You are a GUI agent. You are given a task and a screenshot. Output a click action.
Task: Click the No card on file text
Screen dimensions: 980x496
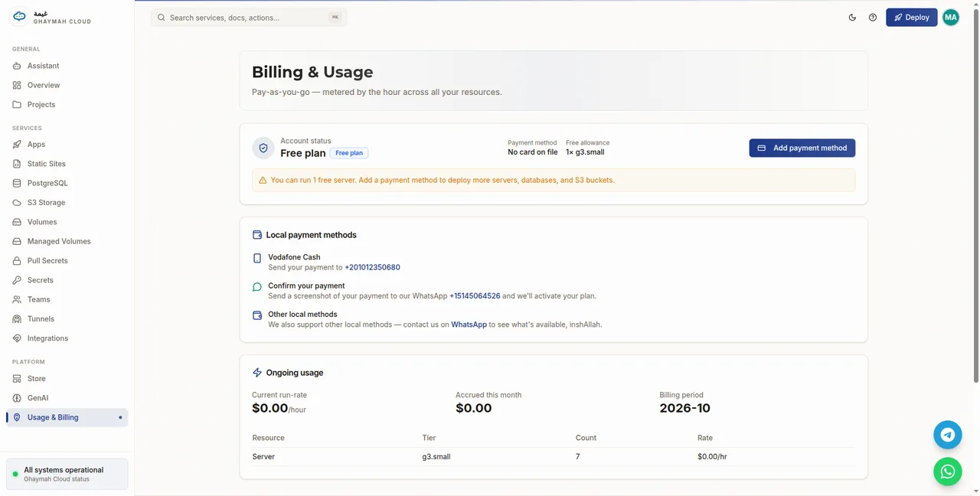point(532,152)
